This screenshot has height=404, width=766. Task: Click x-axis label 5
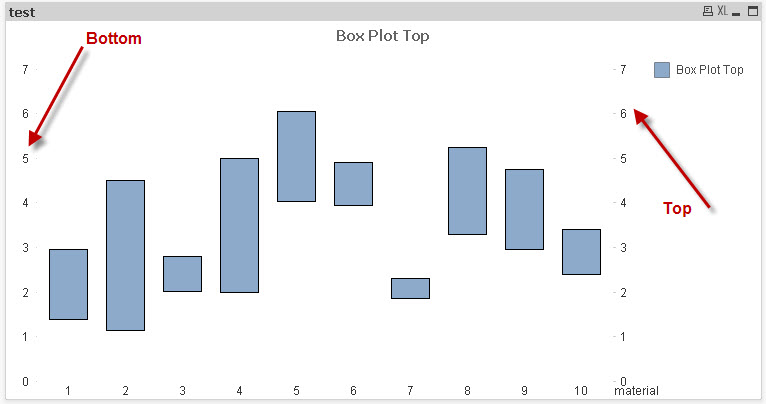[296, 390]
